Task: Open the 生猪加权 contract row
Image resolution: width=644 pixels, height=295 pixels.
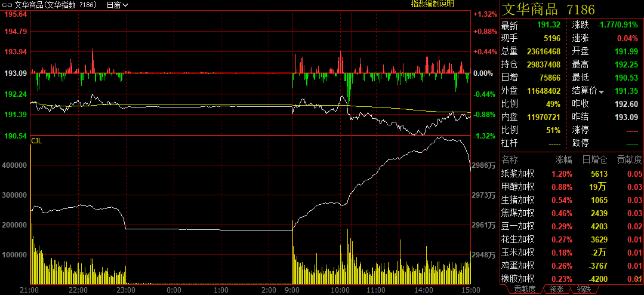Action: (517, 200)
